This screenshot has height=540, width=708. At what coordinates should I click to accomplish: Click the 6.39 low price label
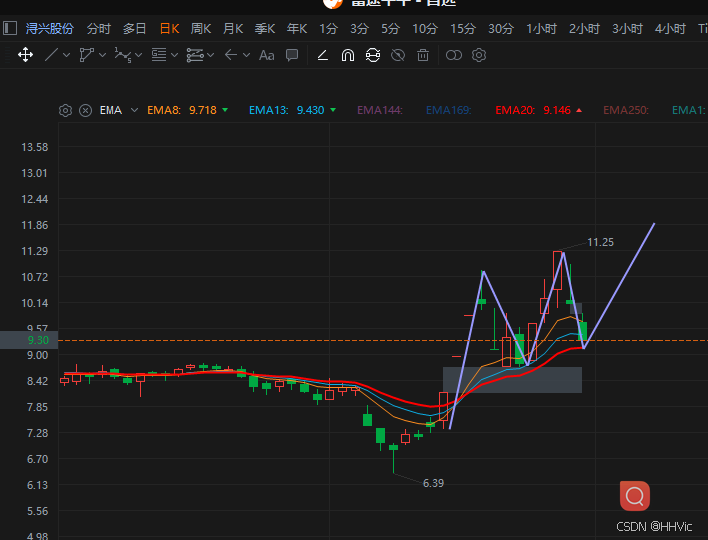(433, 484)
